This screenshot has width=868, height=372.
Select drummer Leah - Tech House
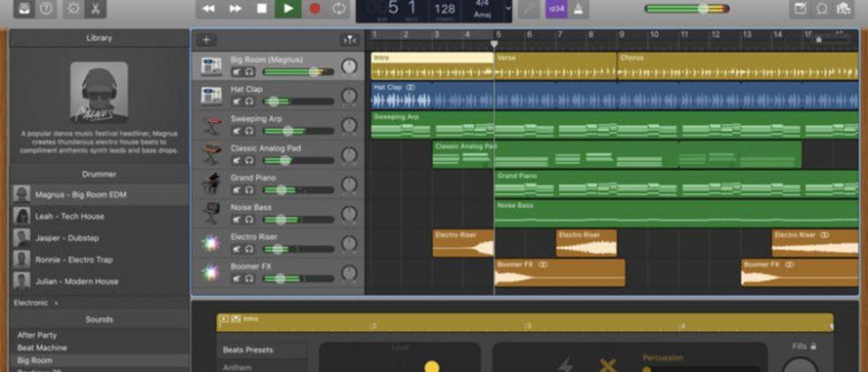coord(99,216)
